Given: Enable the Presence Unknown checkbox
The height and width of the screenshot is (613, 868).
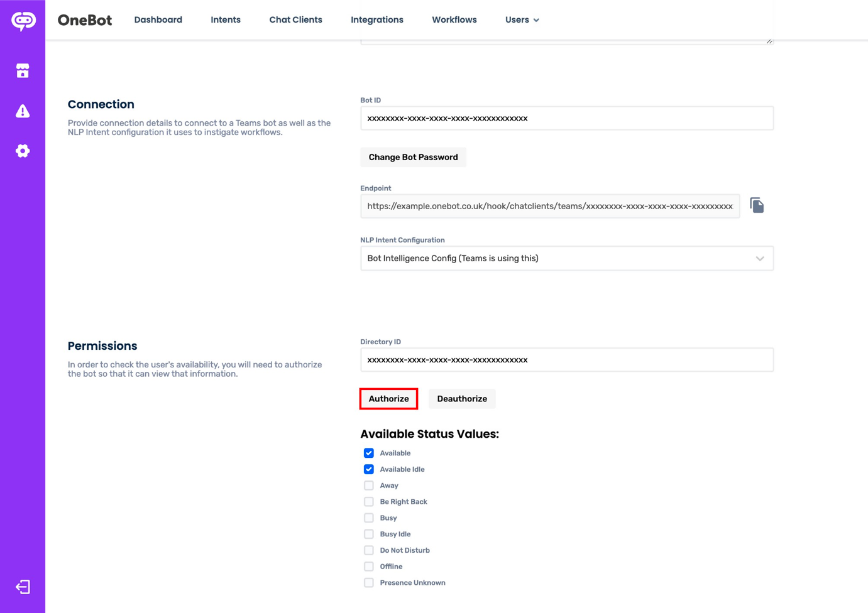Looking at the screenshot, I should 369,583.
